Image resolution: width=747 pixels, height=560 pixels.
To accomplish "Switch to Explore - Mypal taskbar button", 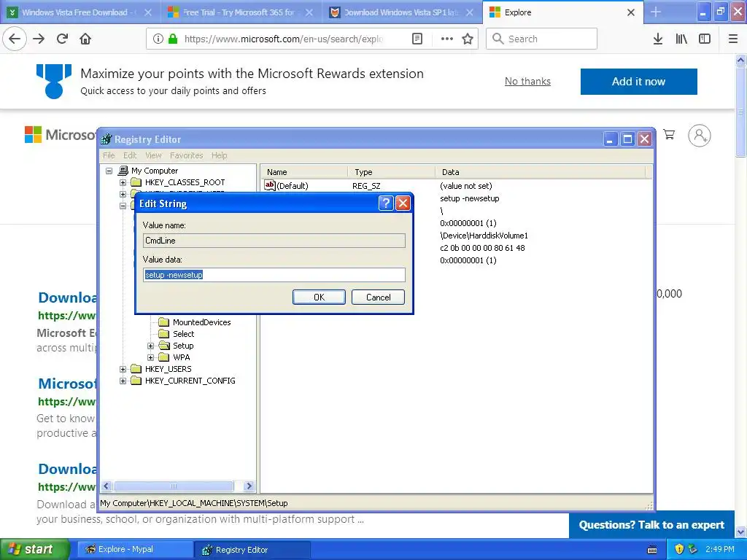I will [x=135, y=549].
